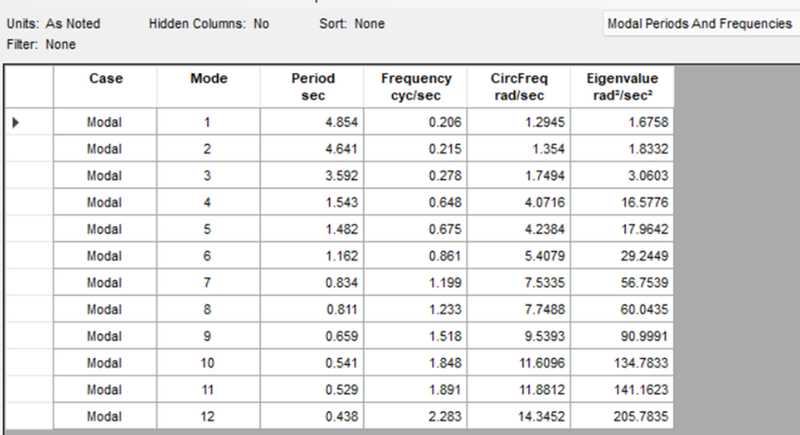Select the CircFreq cell showing 11.6096

[519, 363]
